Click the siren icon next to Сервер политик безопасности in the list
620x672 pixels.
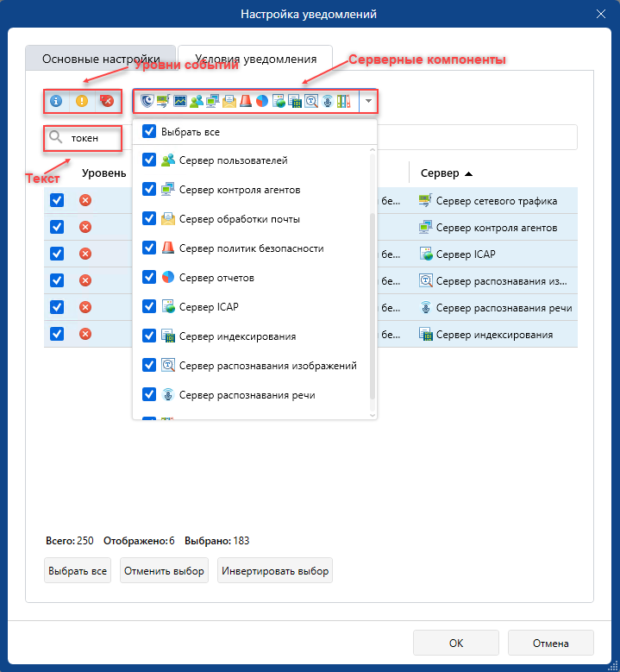pyautogui.click(x=168, y=248)
